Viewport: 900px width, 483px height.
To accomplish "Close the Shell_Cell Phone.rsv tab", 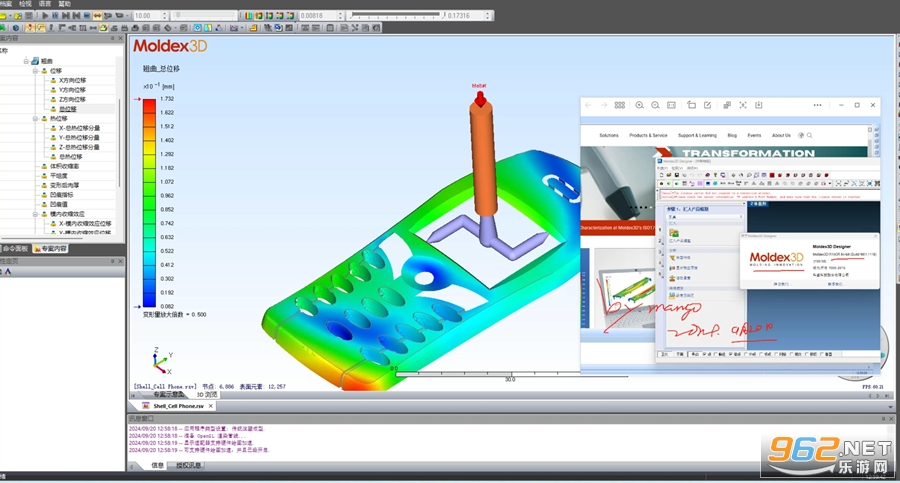I will 211,406.
